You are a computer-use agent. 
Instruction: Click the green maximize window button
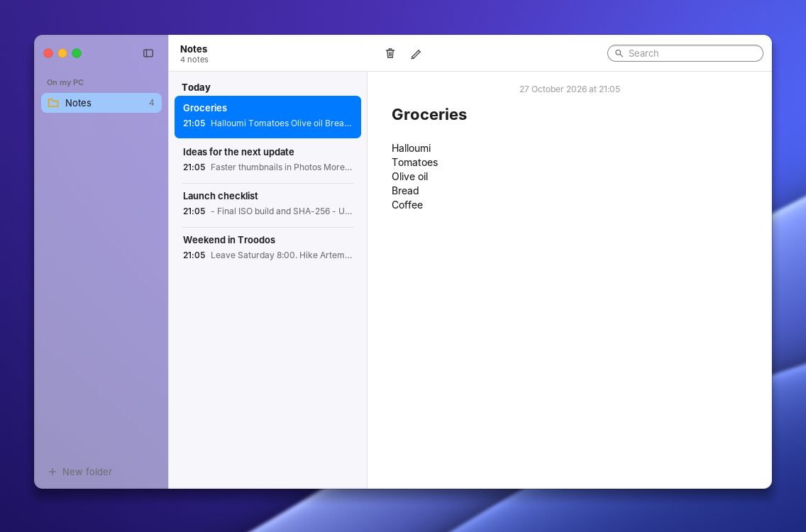click(77, 53)
